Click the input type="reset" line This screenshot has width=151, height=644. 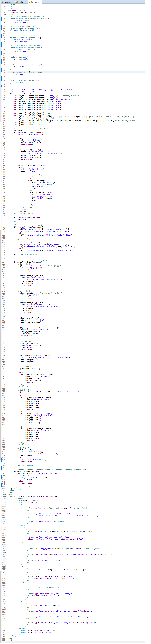(38, 632)
